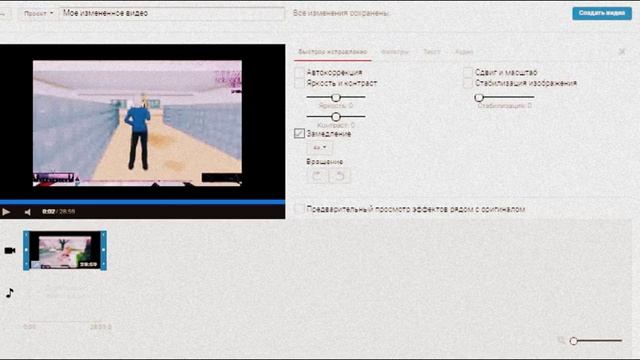Click the 0:02 playback time text
This screenshot has width=640, height=360.
49,212
